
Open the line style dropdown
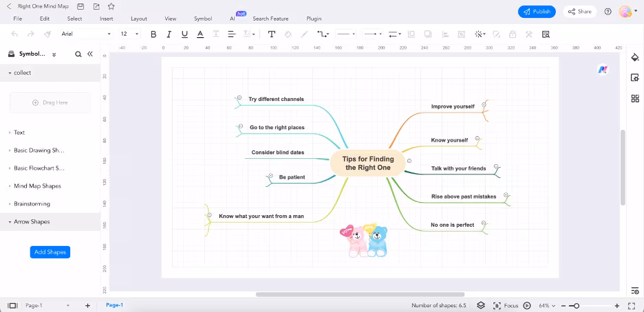(x=345, y=34)
